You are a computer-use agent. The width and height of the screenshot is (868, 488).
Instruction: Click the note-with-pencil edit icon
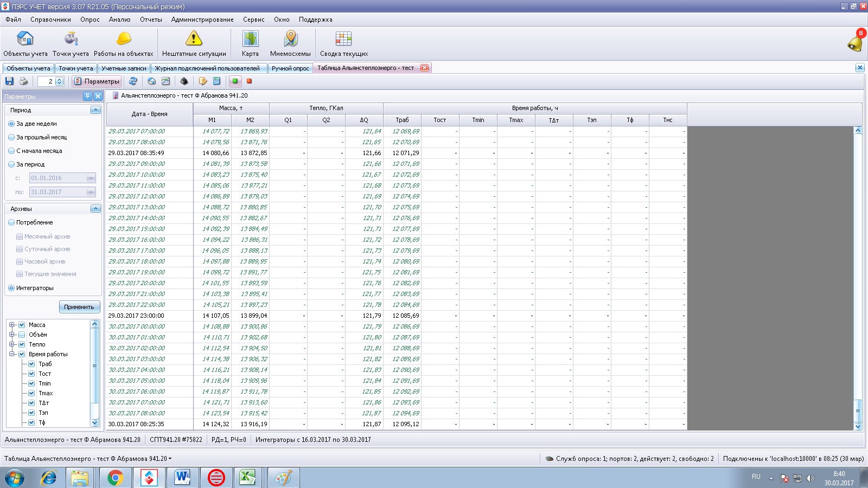click(203, 81)
